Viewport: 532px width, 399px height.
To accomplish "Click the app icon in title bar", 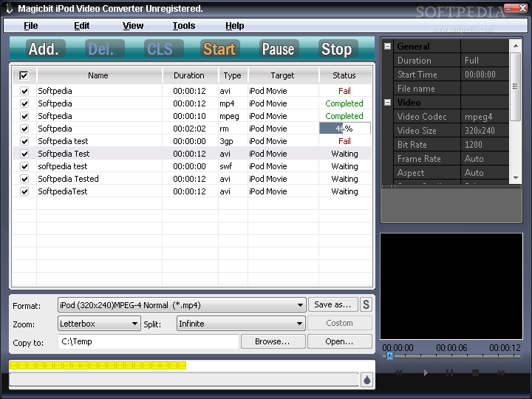I will (9, 8).
